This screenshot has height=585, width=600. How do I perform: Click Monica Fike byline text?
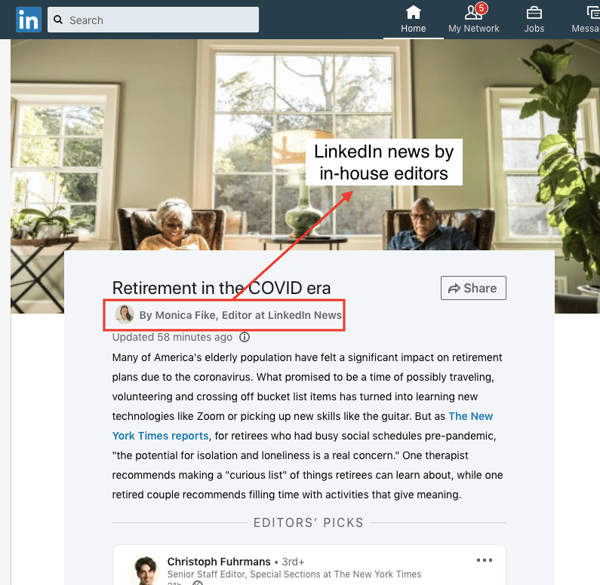[x=240, y=315]
